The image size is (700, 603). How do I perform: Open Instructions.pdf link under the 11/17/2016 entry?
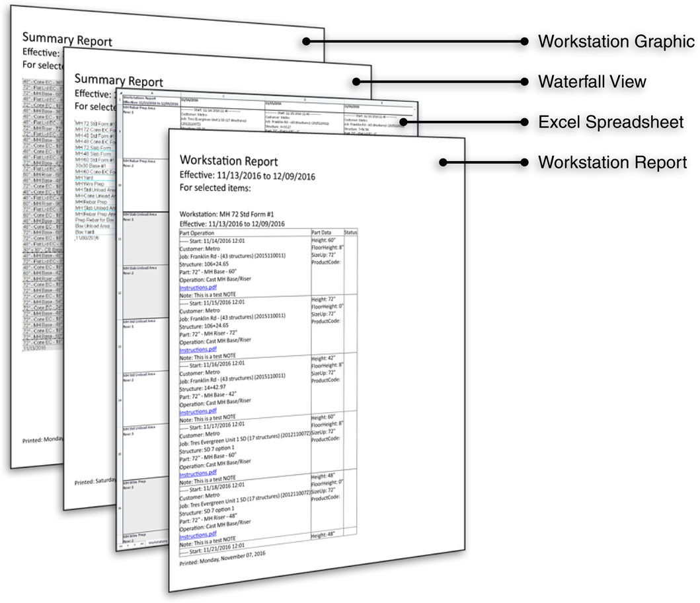198,473
